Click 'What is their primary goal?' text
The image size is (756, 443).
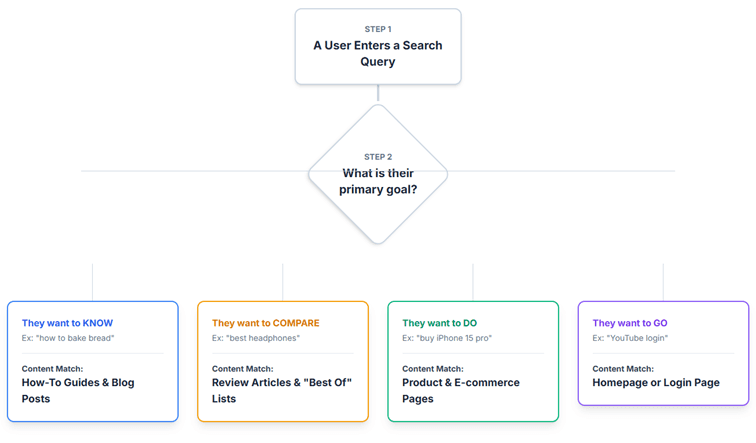[x=378, y=181]
